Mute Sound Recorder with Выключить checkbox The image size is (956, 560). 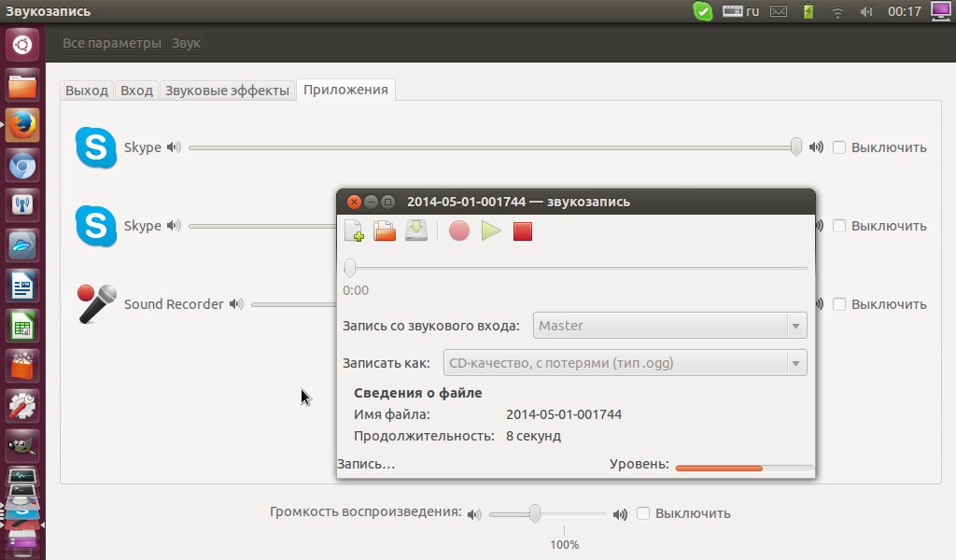click(839, 303)
